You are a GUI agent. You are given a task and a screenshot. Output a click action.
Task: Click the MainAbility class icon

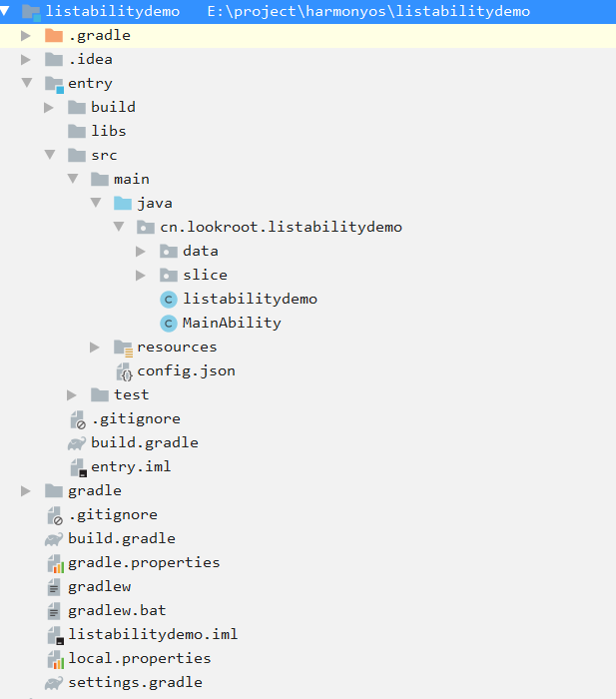(169, 323)
